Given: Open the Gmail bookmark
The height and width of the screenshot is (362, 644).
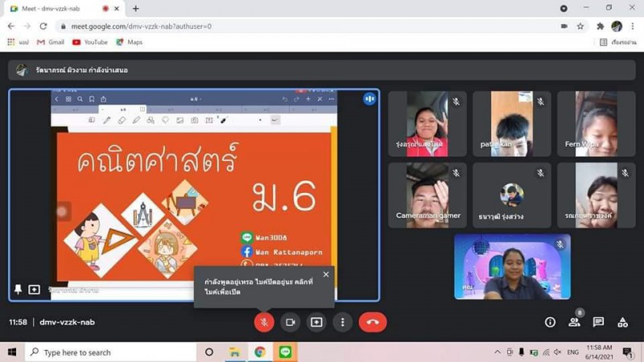Looking at the screenshot, I should click(50, 42).
